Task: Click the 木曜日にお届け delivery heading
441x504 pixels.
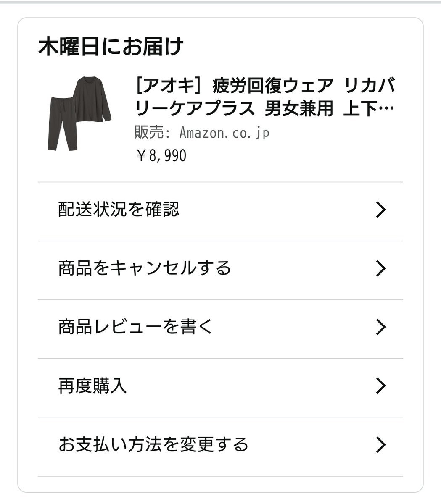Action: (x=111, y=46)
